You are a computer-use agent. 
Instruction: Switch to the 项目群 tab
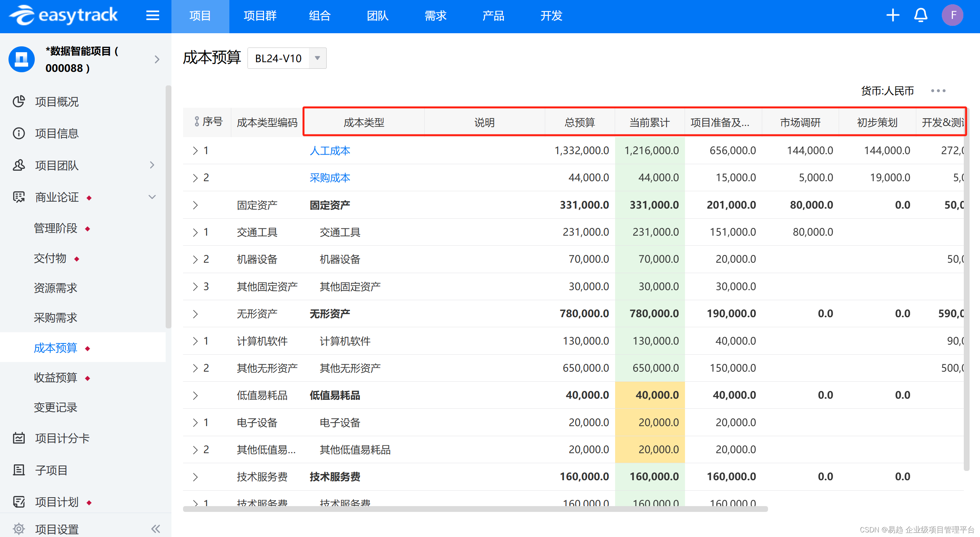tap(260, 16)
